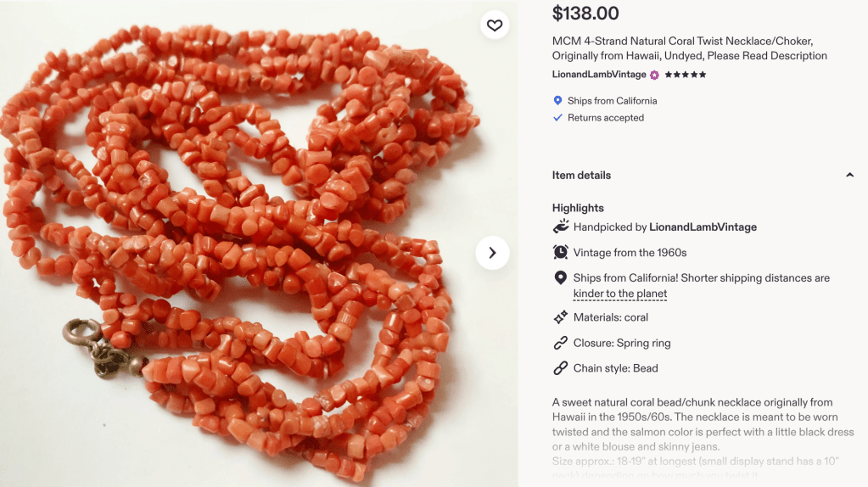Click the Handpicked hand icon in Highlights
The width and height of the screenshot is (868, 487).
560,227
